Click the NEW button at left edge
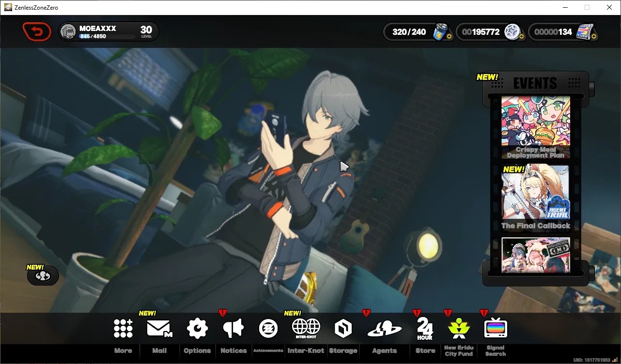This screenshot has height=364, width=621. click(x=43, y=275)
